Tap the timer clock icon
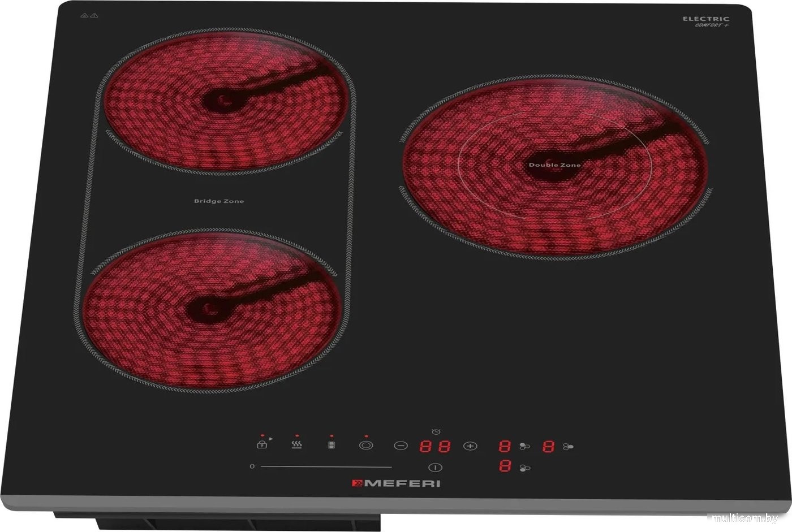 pos(435,432)
